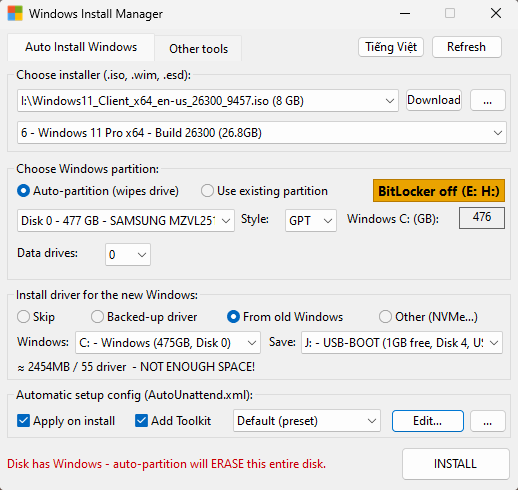Click the Choose installer (.iso, .wim, .esd) label

coord(103,75)
